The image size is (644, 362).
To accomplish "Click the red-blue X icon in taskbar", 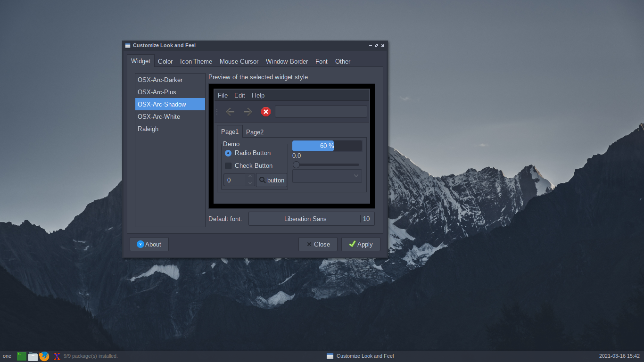I will point(57,356).
